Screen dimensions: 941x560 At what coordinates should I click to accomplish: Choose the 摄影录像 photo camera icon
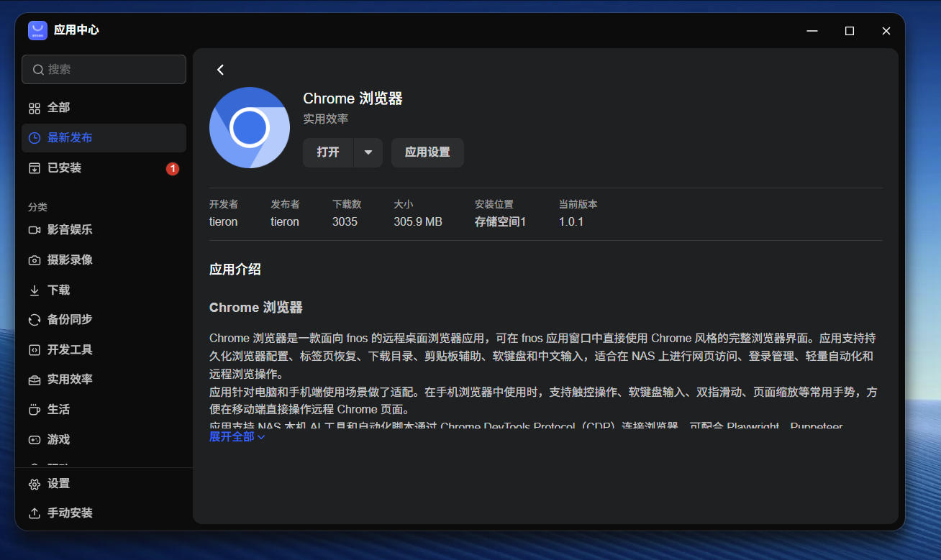coord(35,260)
